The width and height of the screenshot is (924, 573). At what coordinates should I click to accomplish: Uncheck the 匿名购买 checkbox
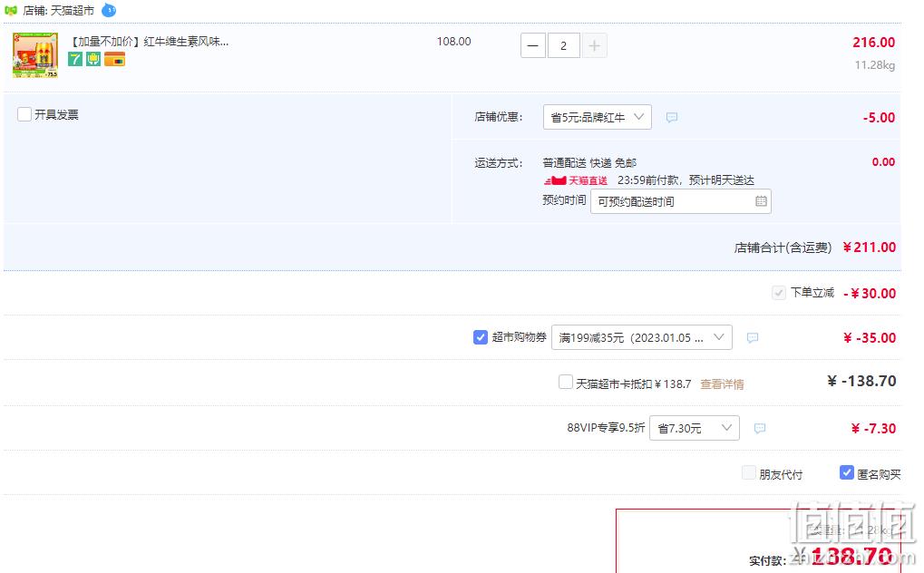pyautogui.click(x=847, y=472)
